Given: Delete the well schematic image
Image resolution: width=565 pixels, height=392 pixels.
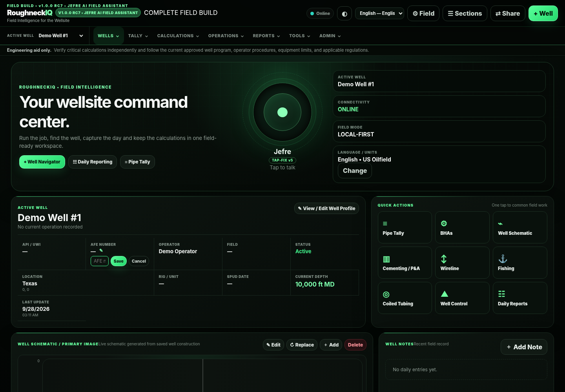Looking at the screenshot, I should (355, 345).
